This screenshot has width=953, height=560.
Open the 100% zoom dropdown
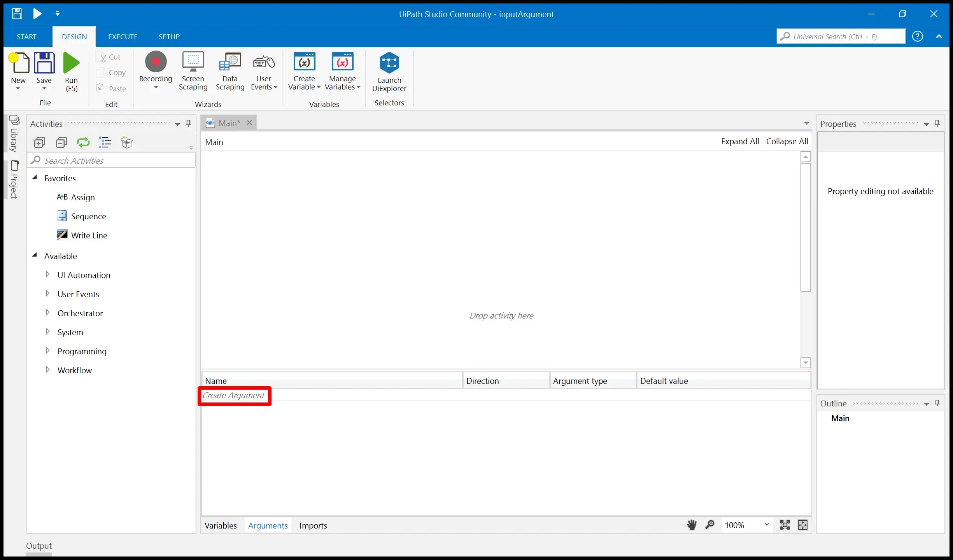tap(746, 525)
